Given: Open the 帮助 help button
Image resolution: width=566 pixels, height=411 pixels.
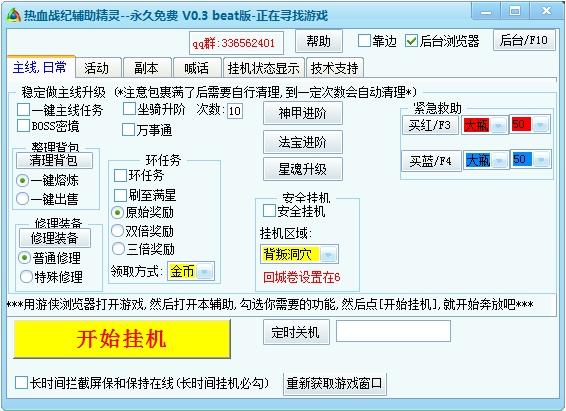Looking at the screenshot, I should pos(318,41).
